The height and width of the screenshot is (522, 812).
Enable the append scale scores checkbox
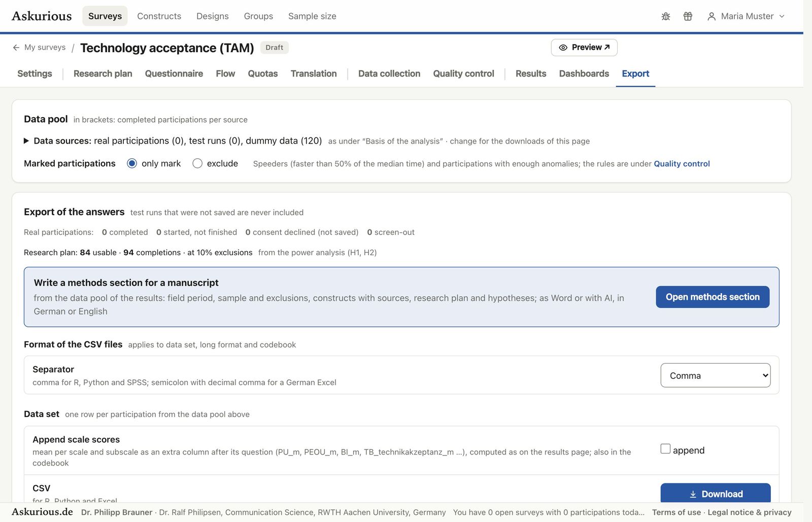[x=665, y=449]
